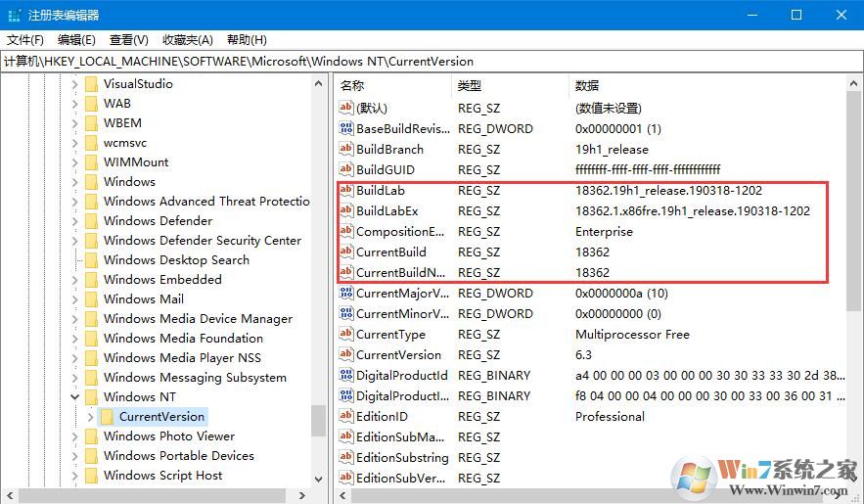Click the WBEM folder icon
864x504 pixels.
click(x=91, y=123)
